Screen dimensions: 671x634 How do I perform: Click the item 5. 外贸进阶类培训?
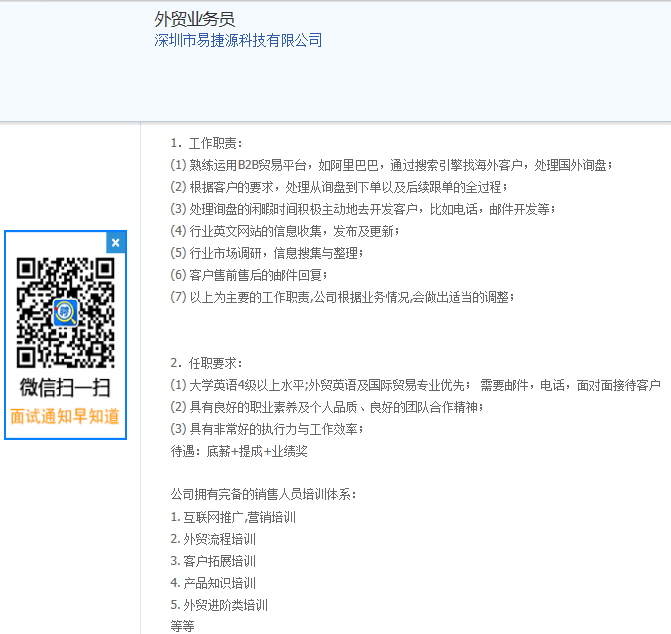coord(219,605)
